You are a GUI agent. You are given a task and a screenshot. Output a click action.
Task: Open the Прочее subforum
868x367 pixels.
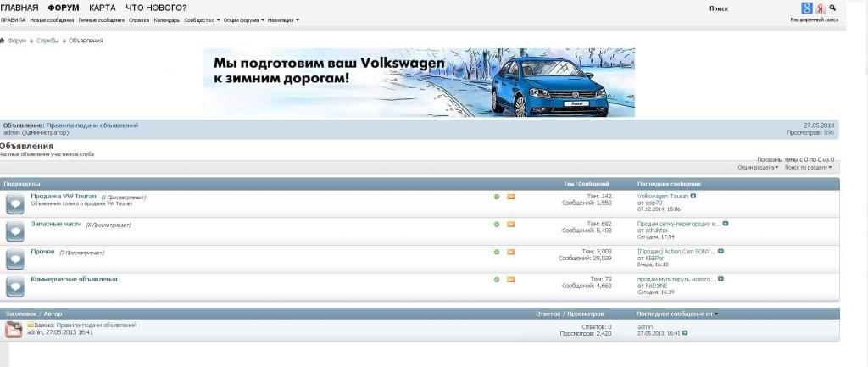pos(42,252)
